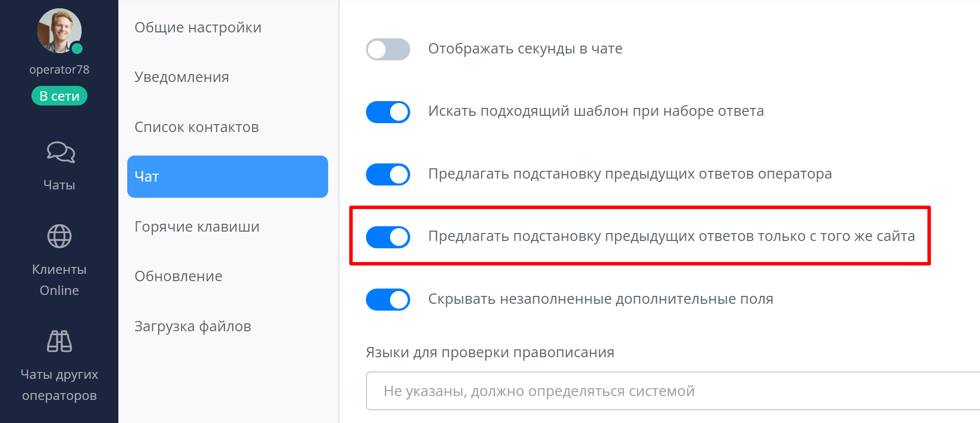Go to 'Уведомления' settings section

pyautogui.click(x=182, y=77)
